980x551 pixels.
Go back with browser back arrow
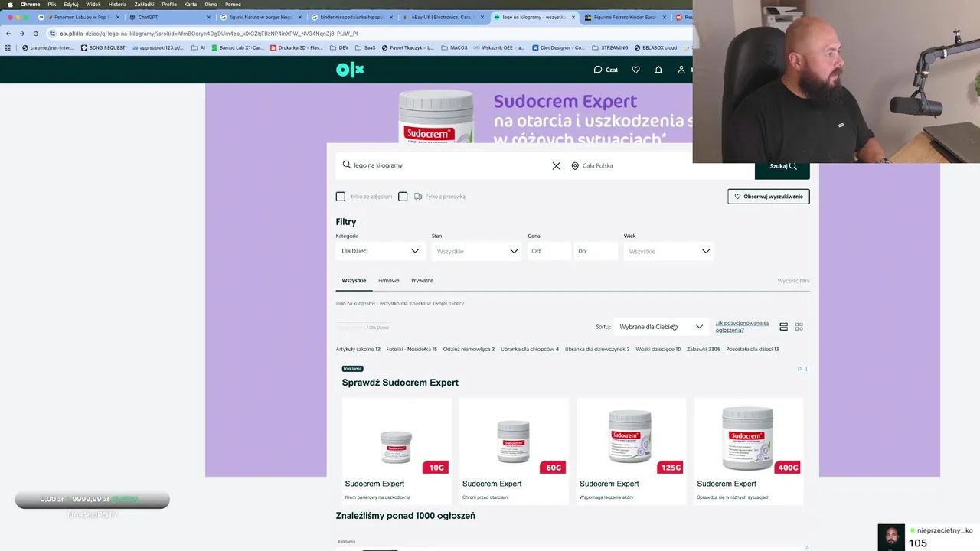8,34
